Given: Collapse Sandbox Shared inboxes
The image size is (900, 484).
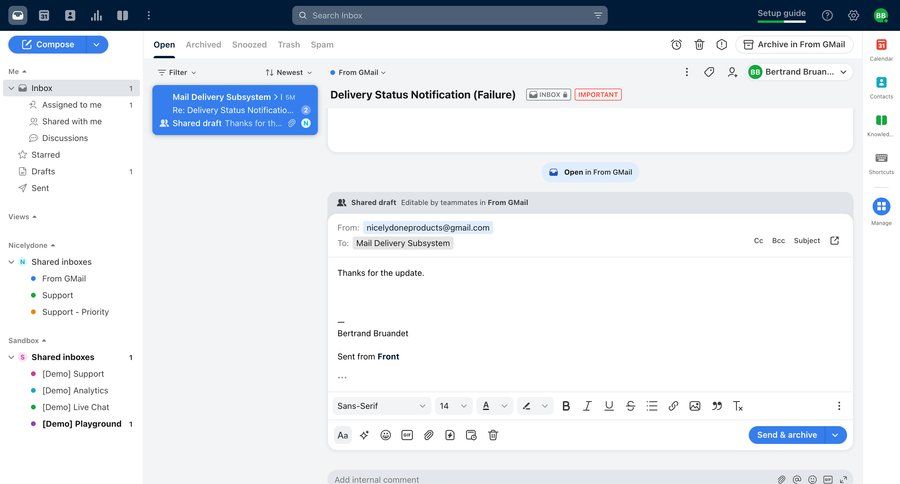Looking at the screenshot, I should (11, 357).
